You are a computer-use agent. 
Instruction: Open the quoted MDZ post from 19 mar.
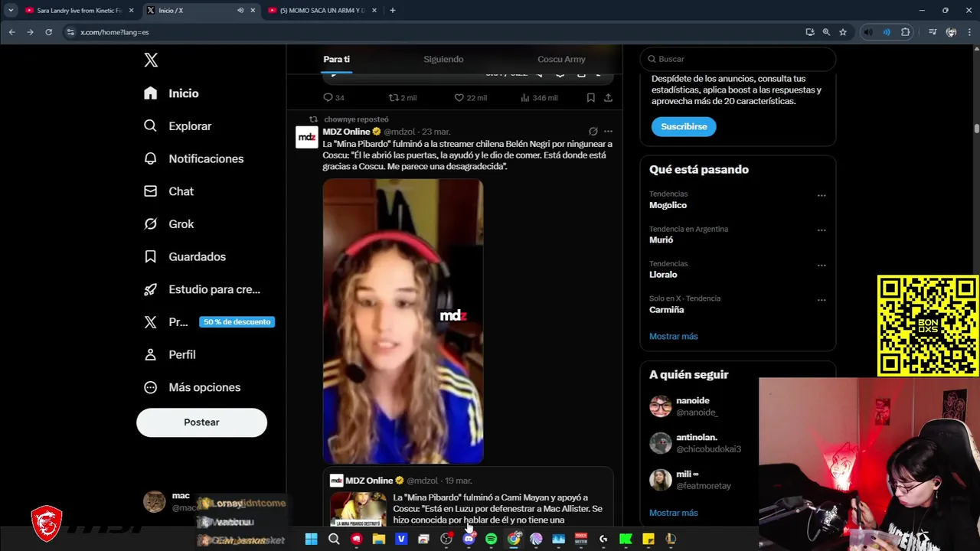(x=468, y=497)
